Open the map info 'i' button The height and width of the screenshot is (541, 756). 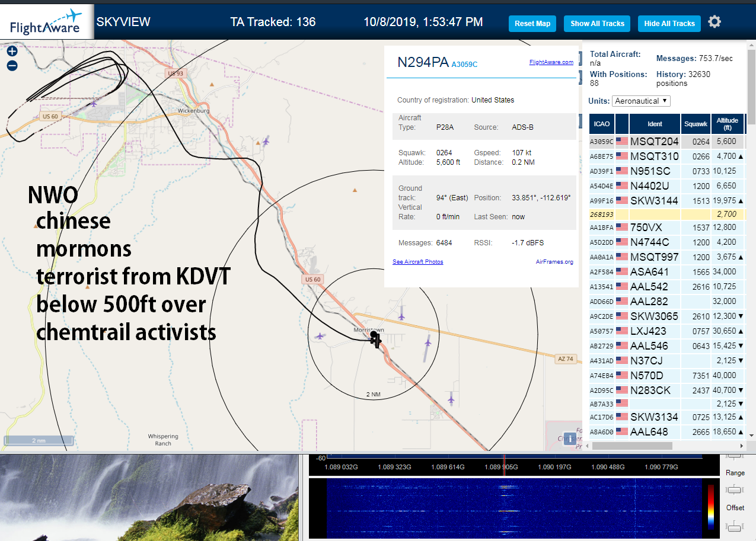(569, 438)
